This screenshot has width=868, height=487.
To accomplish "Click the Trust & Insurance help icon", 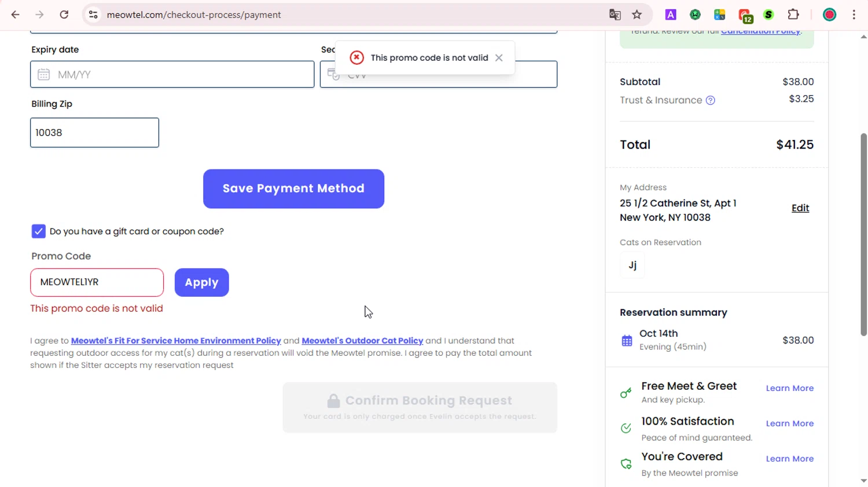I will (x=711, y=101).
